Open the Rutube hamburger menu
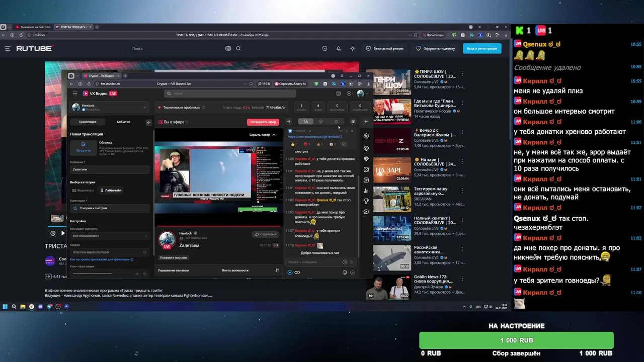Screen dimensions: 644x362 click(8, 49)
